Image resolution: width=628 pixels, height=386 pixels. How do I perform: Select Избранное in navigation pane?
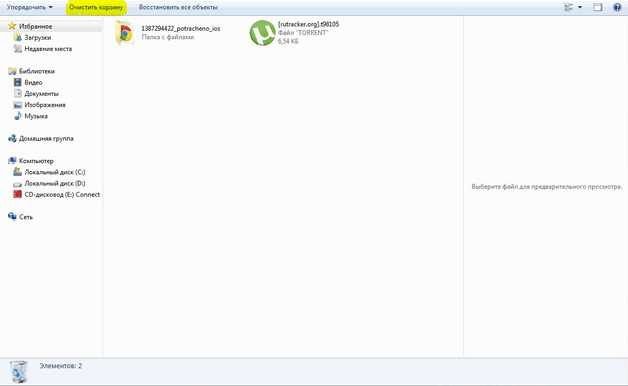click(35, 26)
